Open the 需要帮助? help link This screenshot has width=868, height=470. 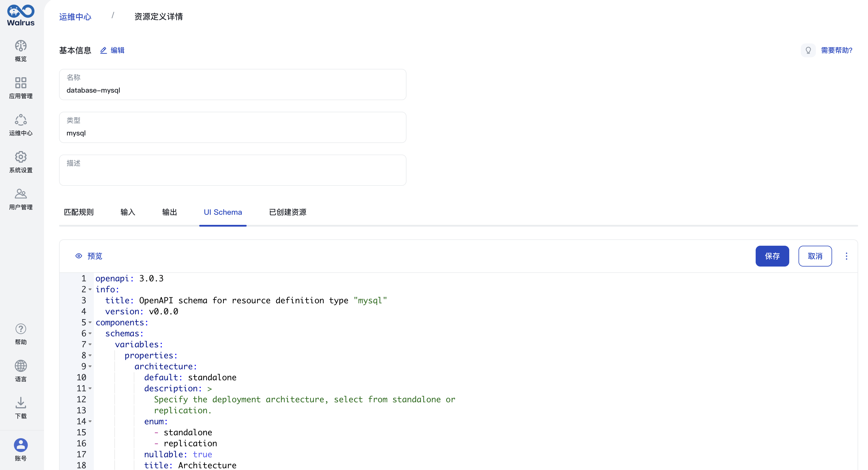point(836,50)
